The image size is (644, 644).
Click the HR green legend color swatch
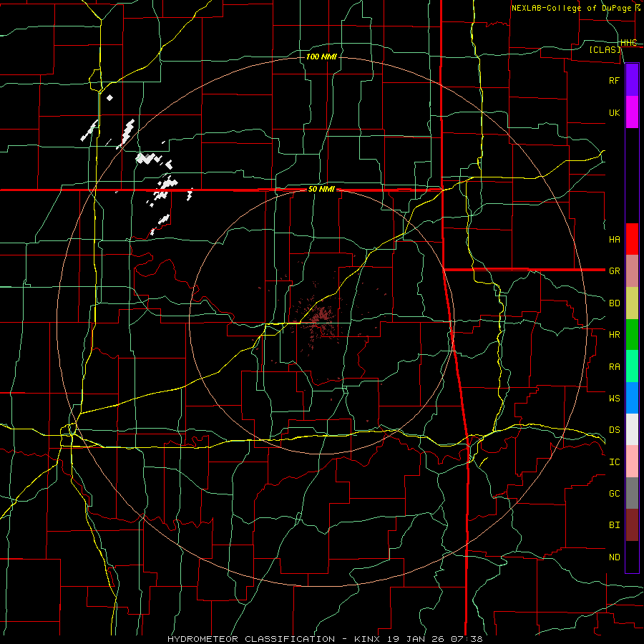click(632, 335)
